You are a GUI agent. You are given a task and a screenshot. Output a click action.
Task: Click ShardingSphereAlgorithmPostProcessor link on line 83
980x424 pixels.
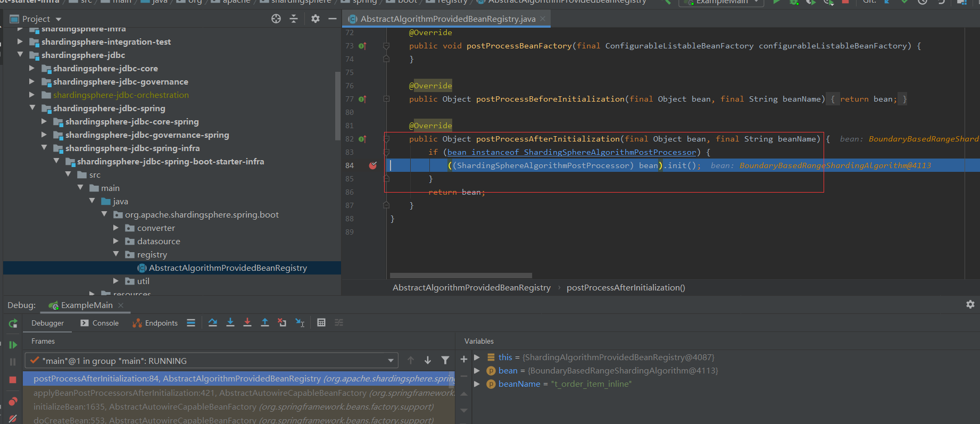pos(610,152)
